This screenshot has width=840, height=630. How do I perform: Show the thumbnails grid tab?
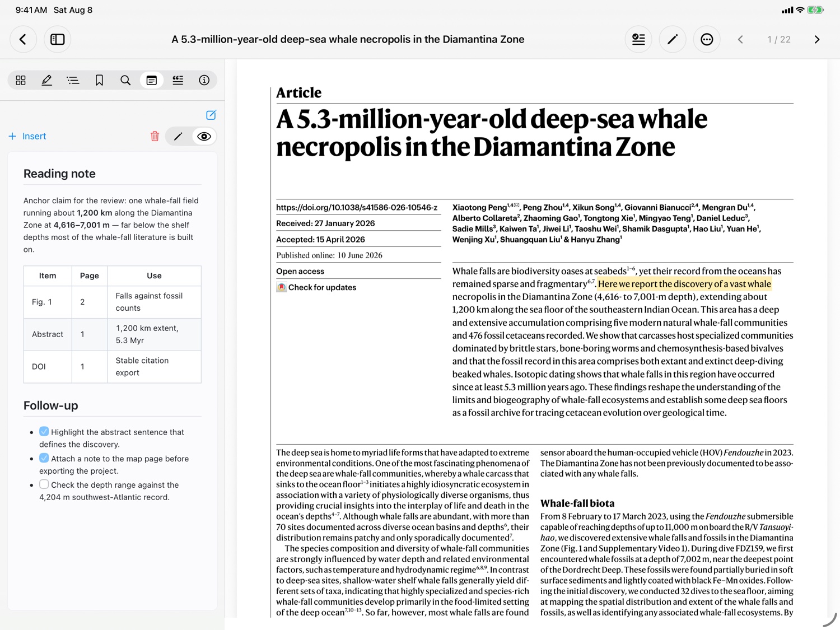coord(21,80)
